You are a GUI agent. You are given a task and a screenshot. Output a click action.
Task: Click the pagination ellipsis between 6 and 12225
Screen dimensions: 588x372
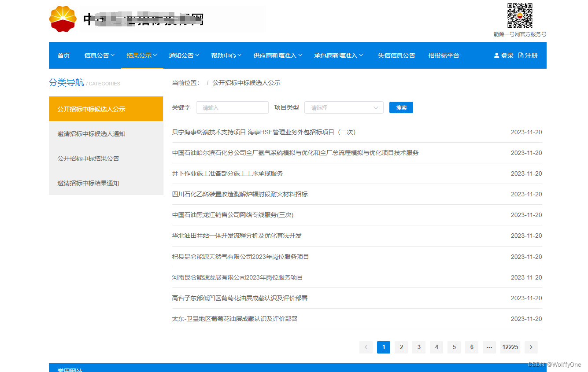click(489, 347)
